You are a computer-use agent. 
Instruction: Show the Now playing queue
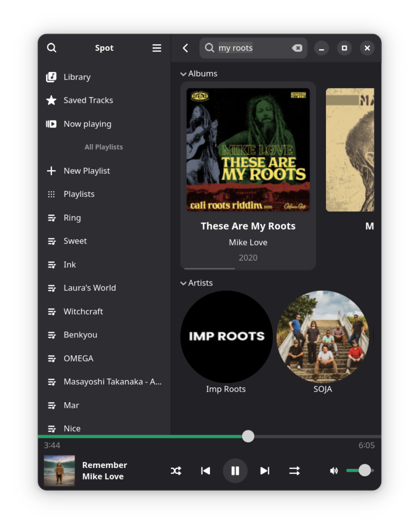click(104, 124)
